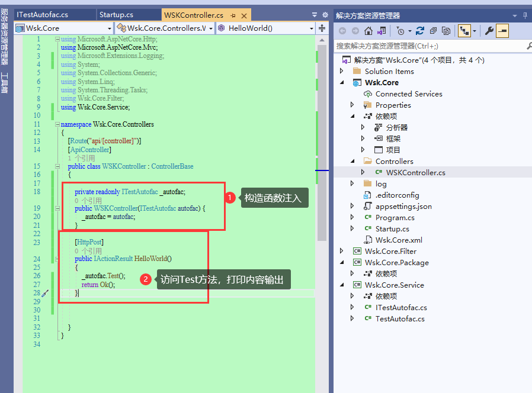The height and width of the screenshot is (393, 532).
Task: Click the Wsk.Core project globe icon
Action: click(x=357, y=82)
